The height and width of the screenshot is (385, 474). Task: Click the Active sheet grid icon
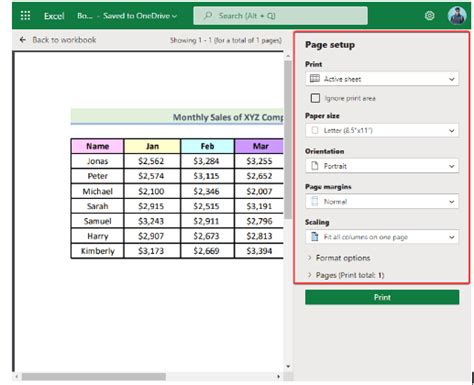[x=315, y=79]
